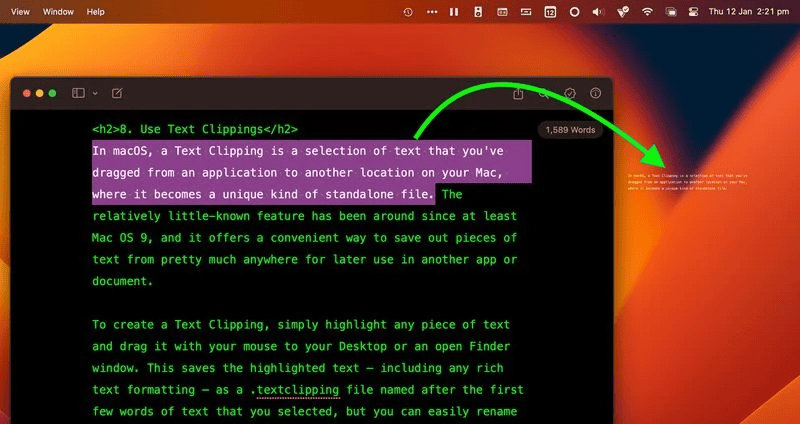Show document info via circled i icon
The height and width of the screenshot is (424, 800).
coord(596,93)
